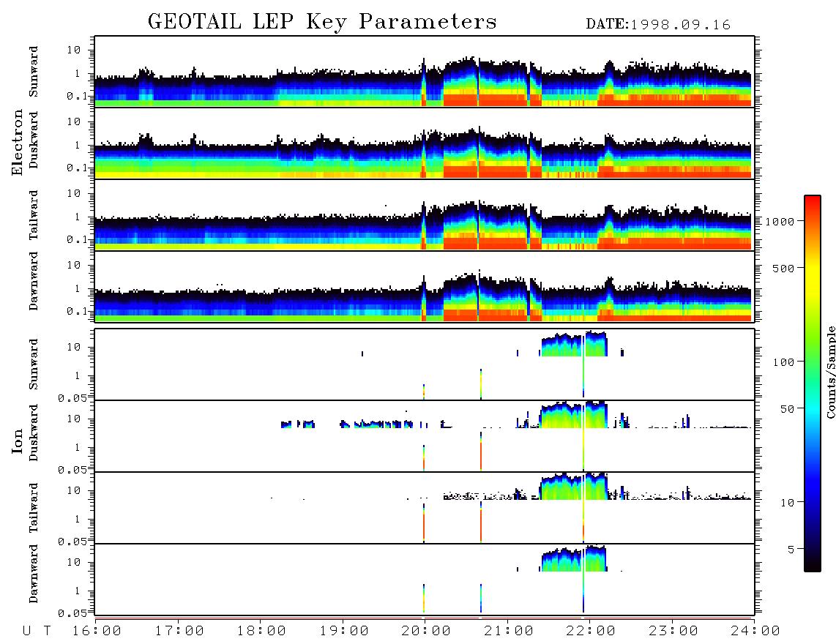The image size is (836, 644).
Task: Click the "21:00" time axis label
Action: (510, 631)
